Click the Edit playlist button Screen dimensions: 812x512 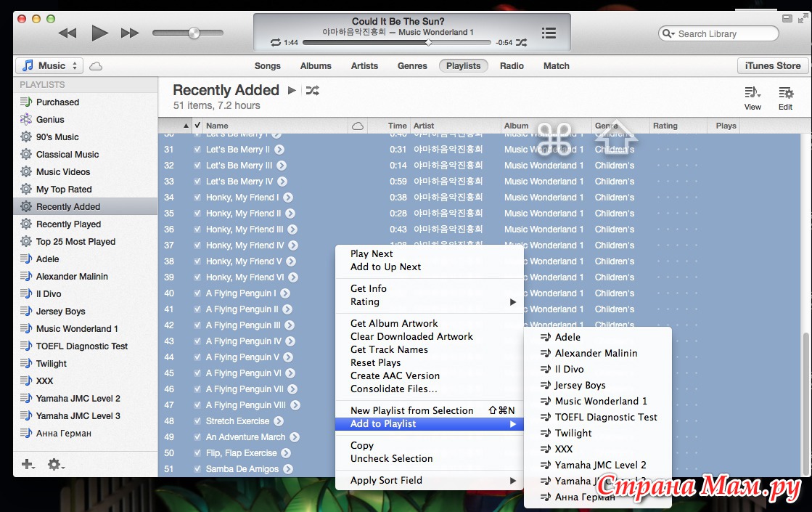pos(786,98)
